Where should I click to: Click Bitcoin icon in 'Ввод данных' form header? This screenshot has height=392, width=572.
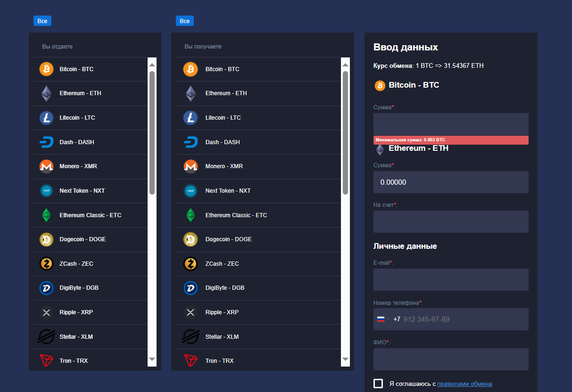(380, 85)
